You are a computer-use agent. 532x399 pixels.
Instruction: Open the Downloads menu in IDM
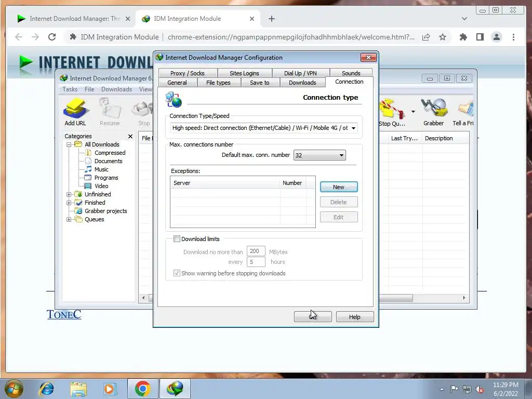tap(116, 89)
